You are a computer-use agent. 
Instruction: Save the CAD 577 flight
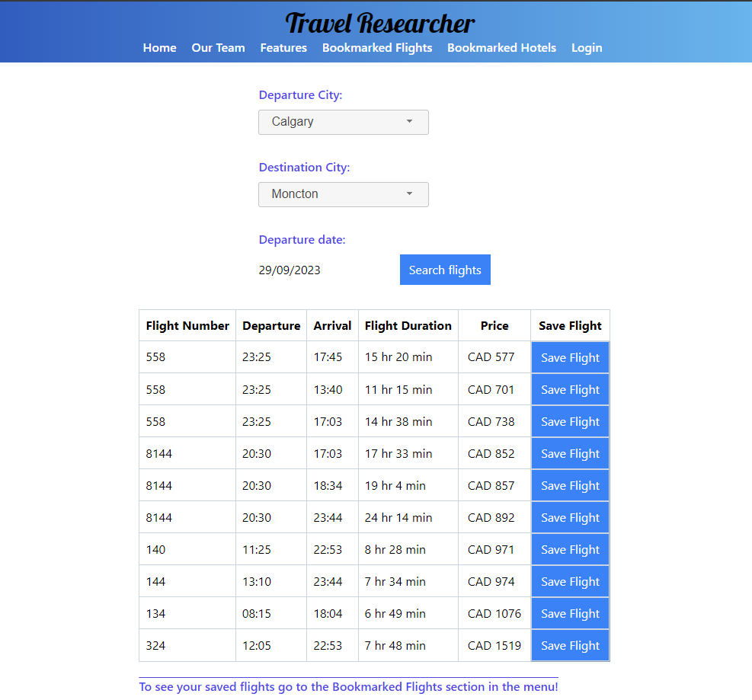coord(570,358)
